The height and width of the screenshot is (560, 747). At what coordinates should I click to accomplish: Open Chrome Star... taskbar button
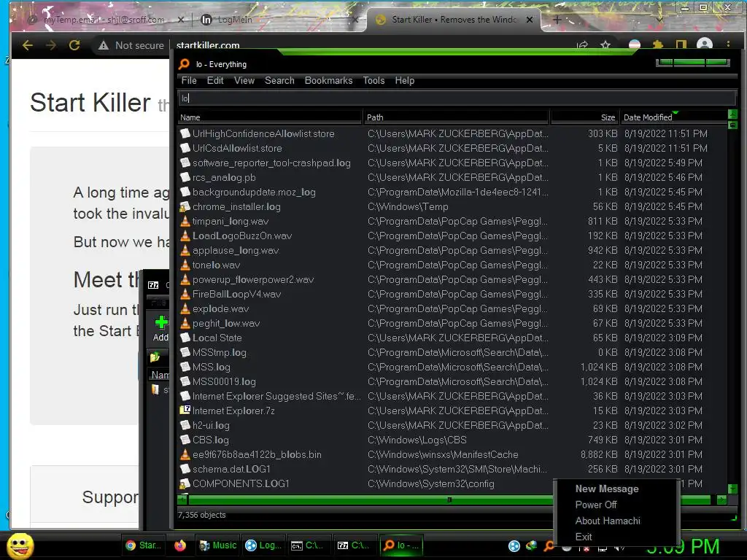pyautogui.click(x=143, y=545)
